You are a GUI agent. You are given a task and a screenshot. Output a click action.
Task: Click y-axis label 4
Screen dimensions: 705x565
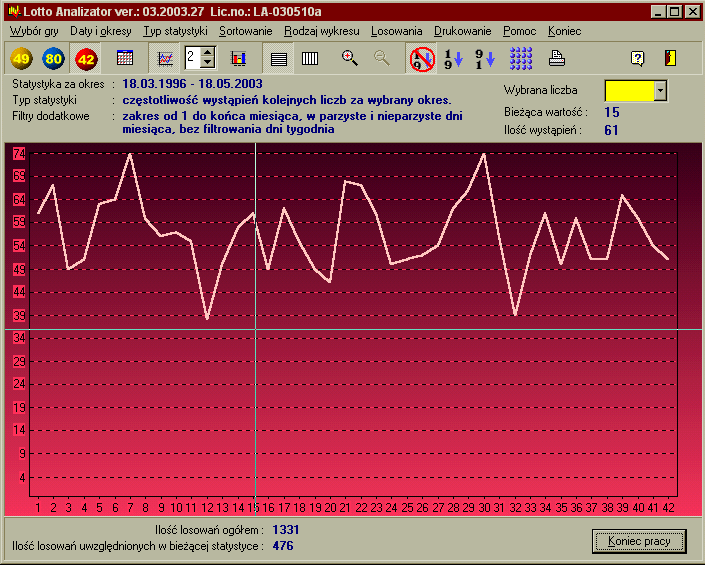[x=22, y=477]
